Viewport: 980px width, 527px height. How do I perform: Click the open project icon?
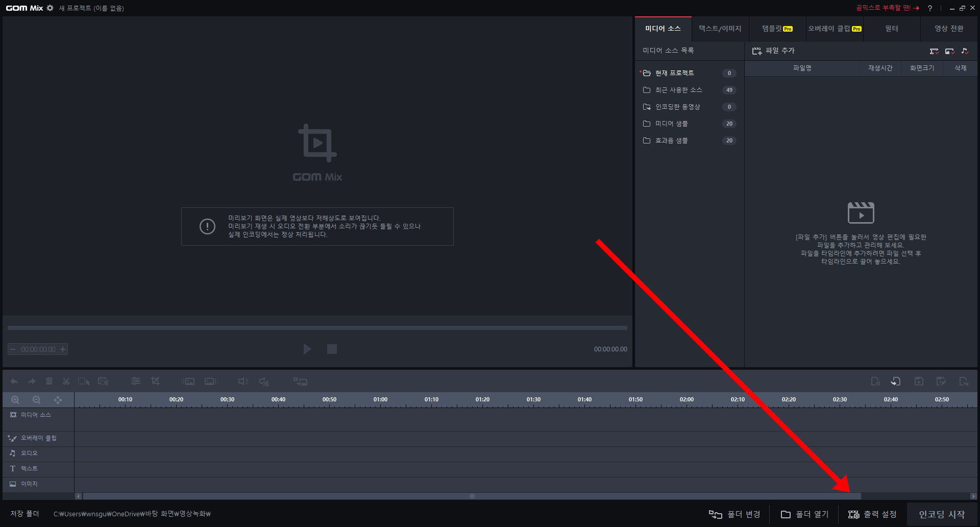pyautogui.click(x=896, y=381)
